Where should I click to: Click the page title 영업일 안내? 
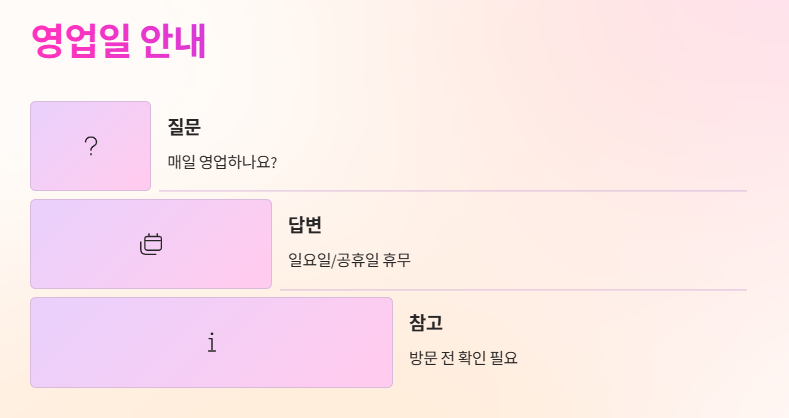[119, 41]
